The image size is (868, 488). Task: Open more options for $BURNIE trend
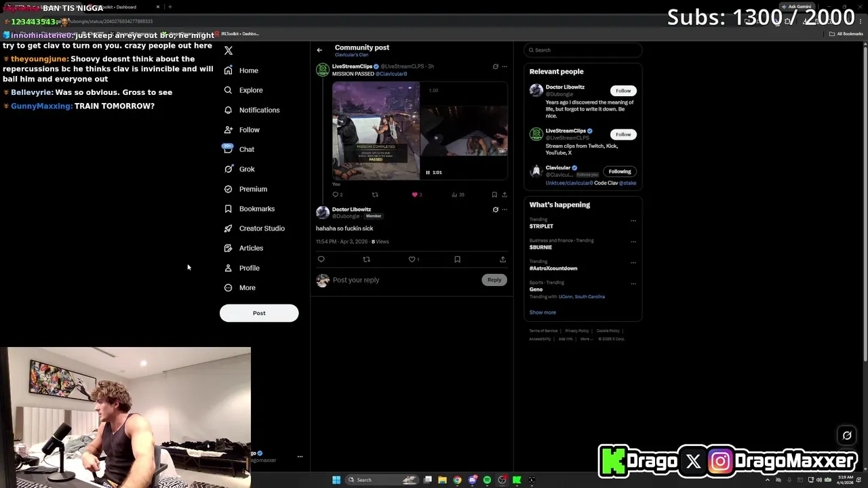pyautogui.click(x=633, y=241)
